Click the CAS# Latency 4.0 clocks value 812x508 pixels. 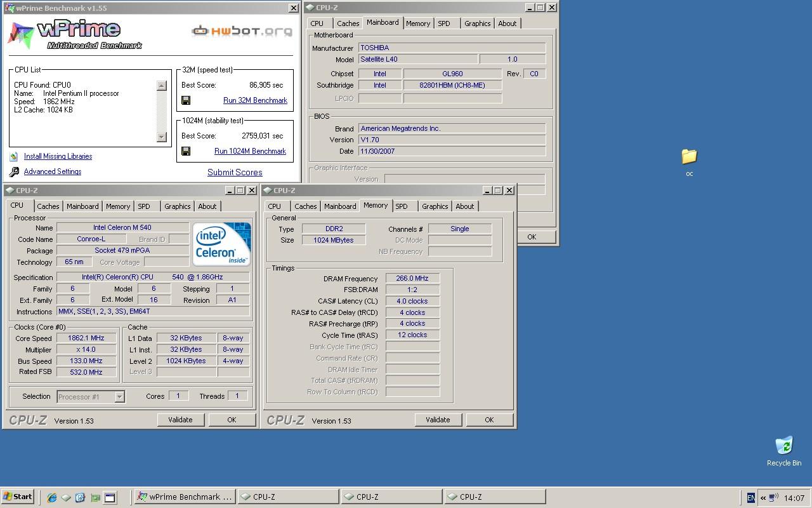click(412, 301)
